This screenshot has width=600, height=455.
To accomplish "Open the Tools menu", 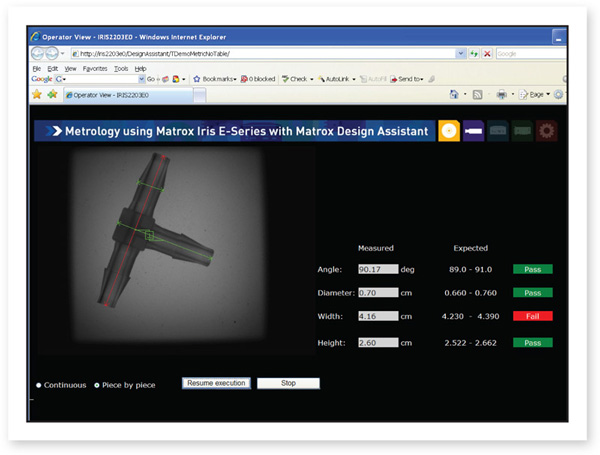I will pyautogui.click(x=121, y=68).
